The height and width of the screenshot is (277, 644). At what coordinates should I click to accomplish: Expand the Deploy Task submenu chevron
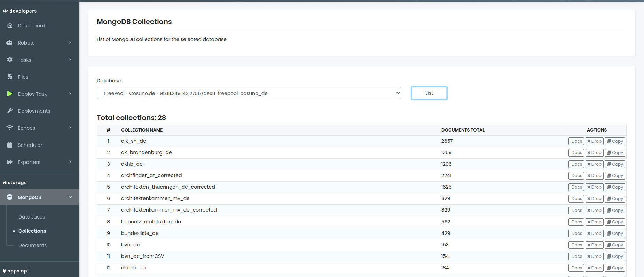70,94
